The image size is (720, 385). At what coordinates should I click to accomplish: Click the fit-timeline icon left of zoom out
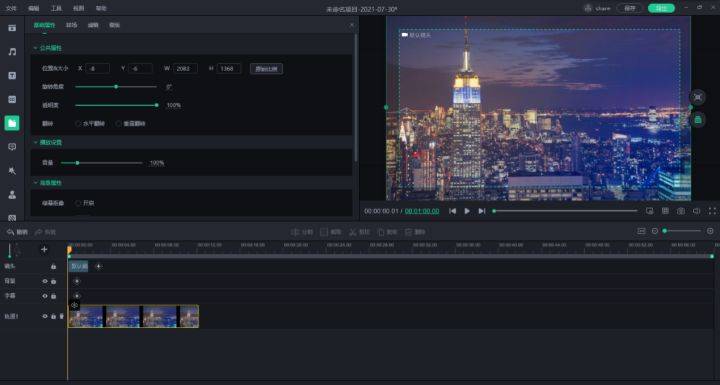pyautogui.click(x=641, y=231)
